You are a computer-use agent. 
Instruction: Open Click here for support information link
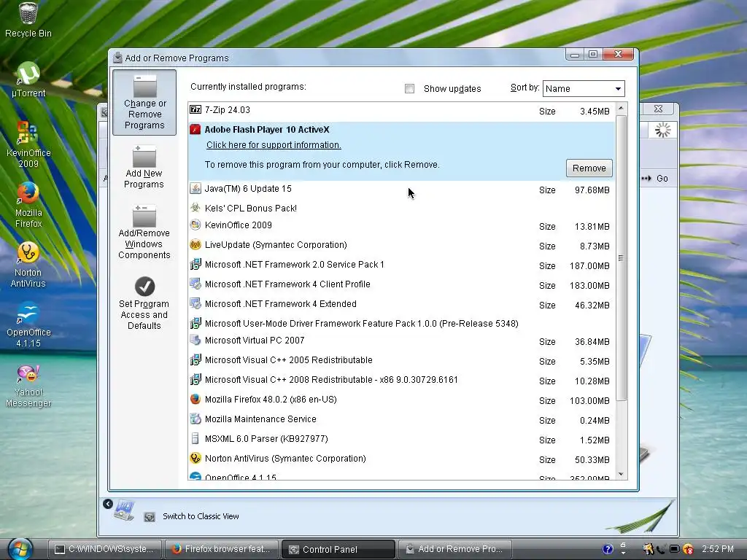(274, 145)
